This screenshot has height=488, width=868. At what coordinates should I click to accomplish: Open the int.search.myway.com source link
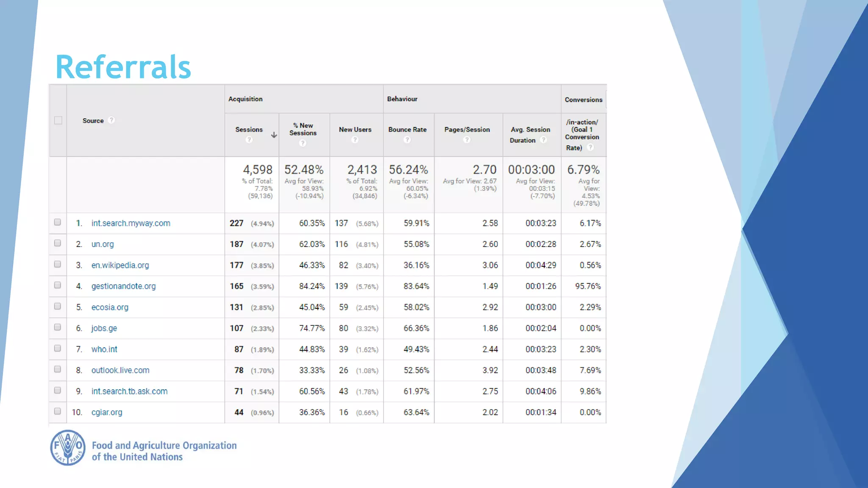(131, 223)
